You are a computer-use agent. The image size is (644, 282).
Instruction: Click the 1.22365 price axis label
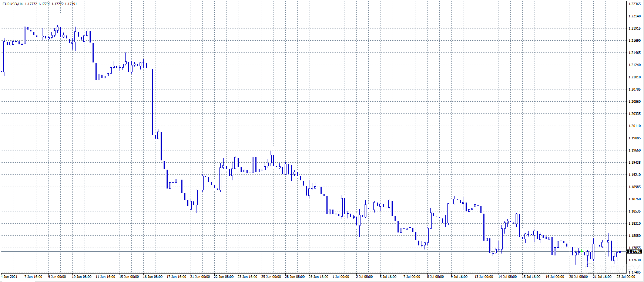(x=634, y=4)
